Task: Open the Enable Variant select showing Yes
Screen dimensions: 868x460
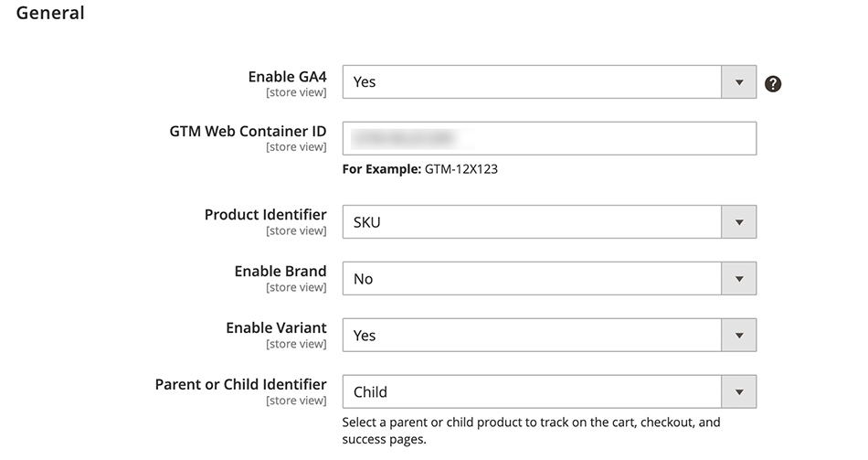Action: click(532, 336)
